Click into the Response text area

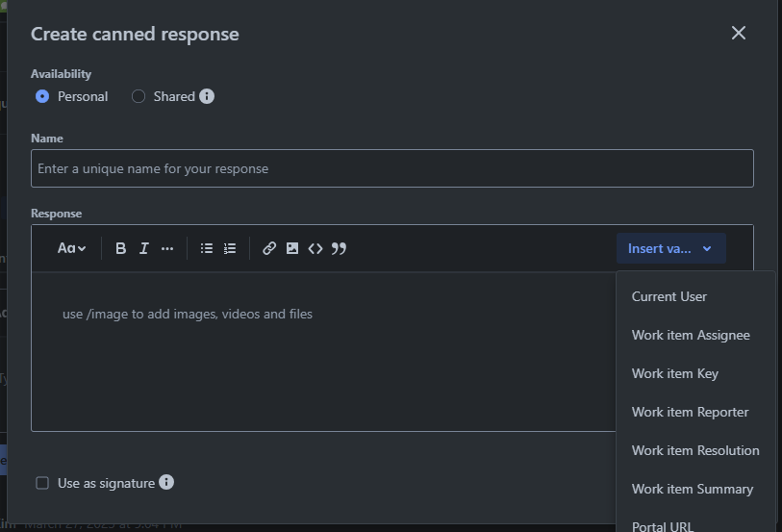(x=324, y=351)
